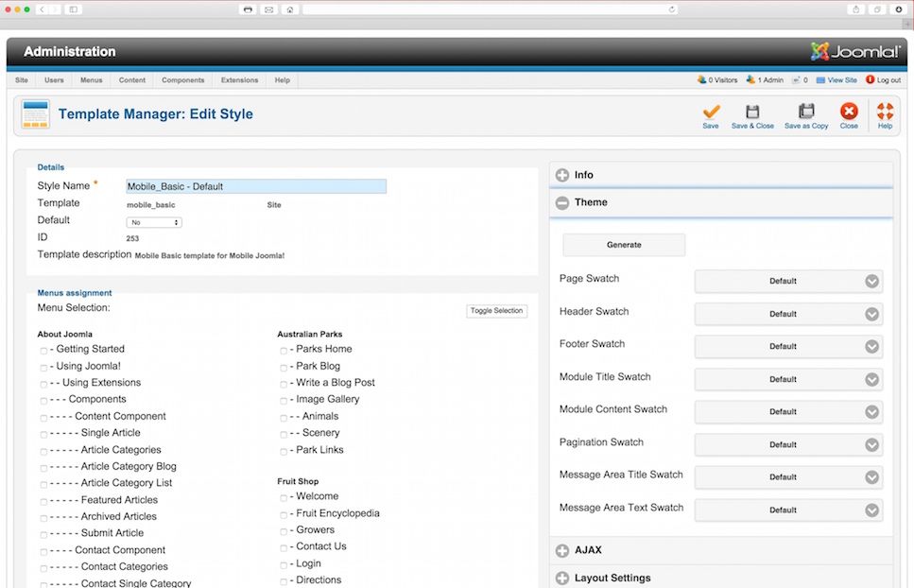The height and width of the screenshot is (588, 914).
Task: Check the Featured Articles checkbox
Action: coord(43,501)
